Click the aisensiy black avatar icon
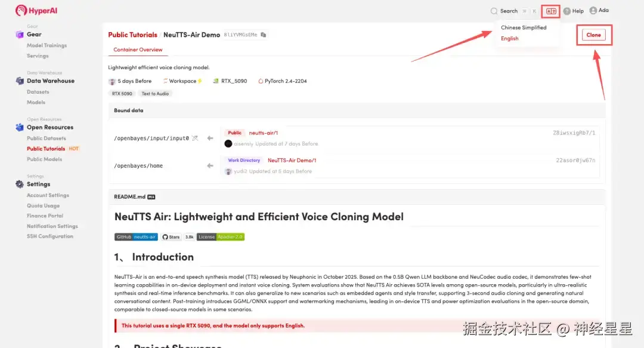This screenshot has height=348, width=644. pos(228,144)
